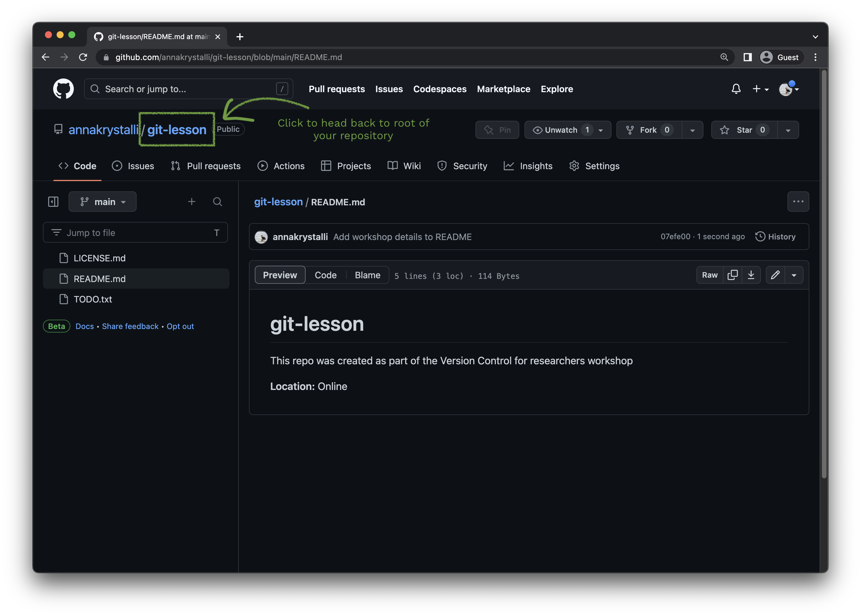This screenshot has width=861, height=616.
Task: Open the Security tab
Action: coord(462,166)
